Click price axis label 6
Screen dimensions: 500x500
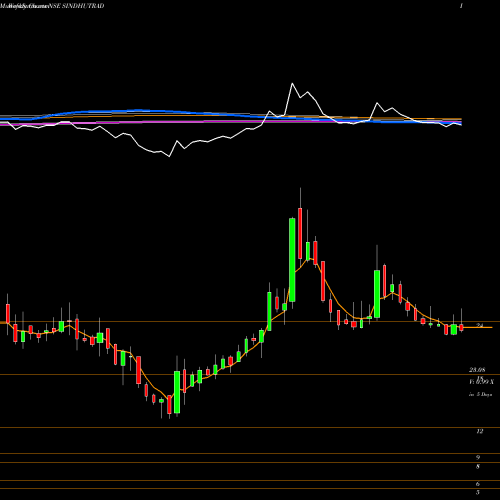click(478, 484)
